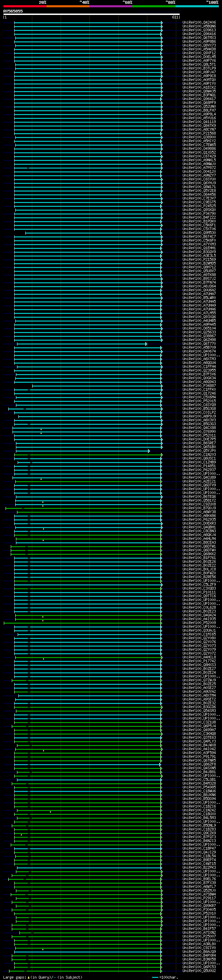Open hit UniRef100_Q39613
This screenshot has height=980, width=222.
(x=199, y=30)
